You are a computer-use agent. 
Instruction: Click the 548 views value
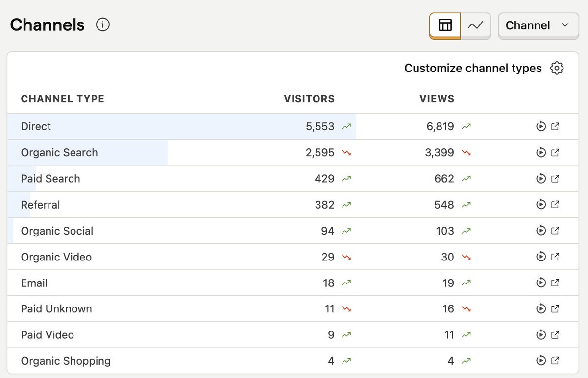pos(444,205)
